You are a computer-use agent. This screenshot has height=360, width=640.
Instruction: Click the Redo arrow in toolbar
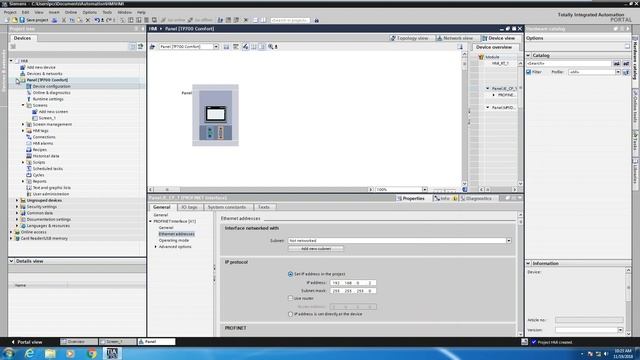[109, 20]
